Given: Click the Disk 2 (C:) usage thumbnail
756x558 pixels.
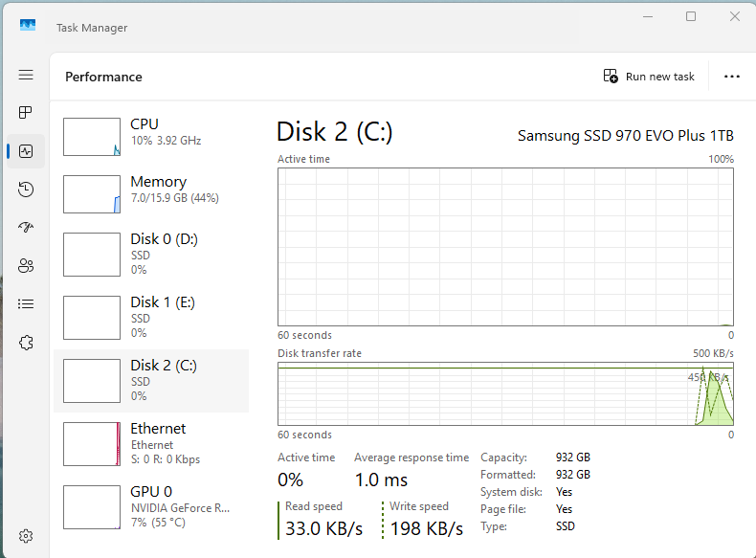Looking at the screenshot, I should (91, 380).
